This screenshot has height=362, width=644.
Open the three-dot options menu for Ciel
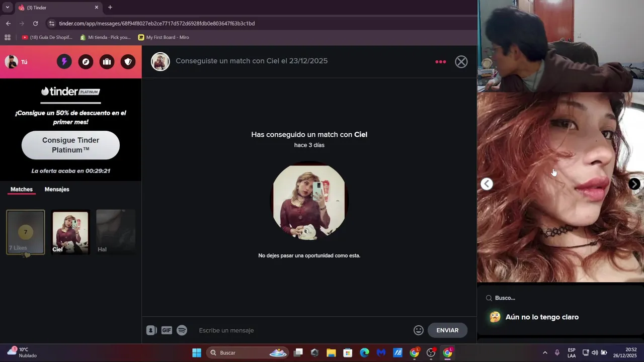pos(441,62)
